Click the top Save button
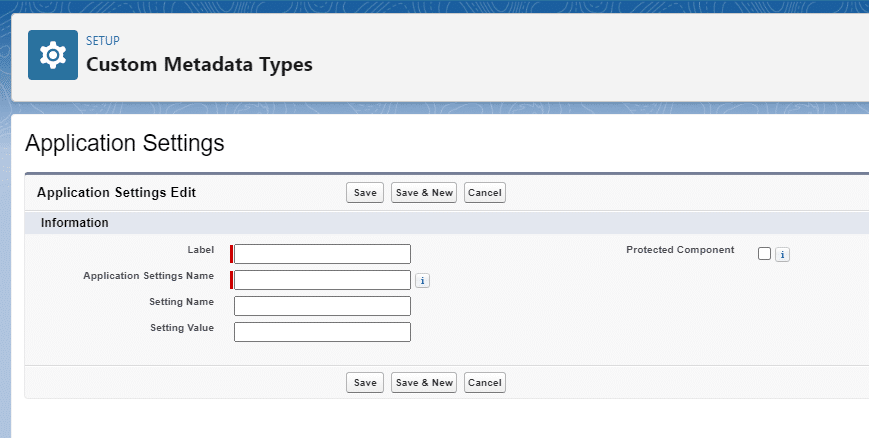This screenshot has width=869, height=438. coord(365,193)
